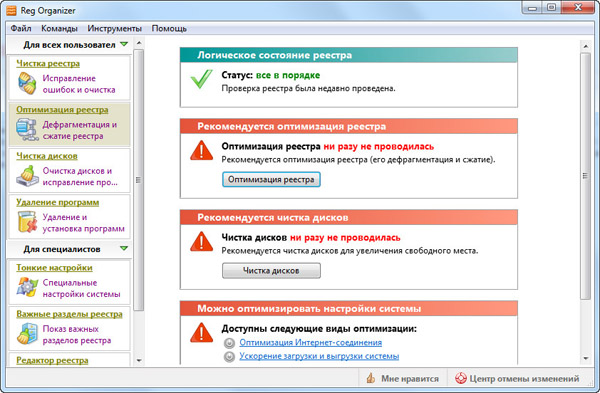Viewport: 600px width, 393px height.
Task: Open the Файл menu
Action: click(x=21, y=28)
